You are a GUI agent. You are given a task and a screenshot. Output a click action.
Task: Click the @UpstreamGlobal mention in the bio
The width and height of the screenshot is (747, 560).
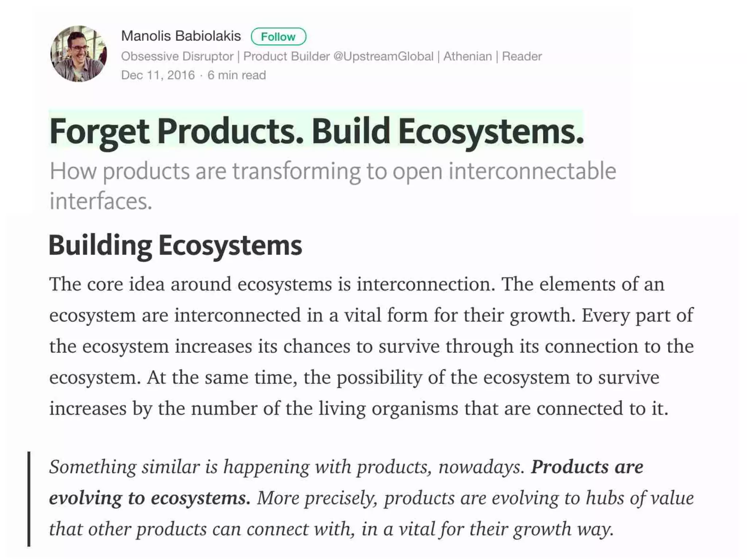[383, 57]
